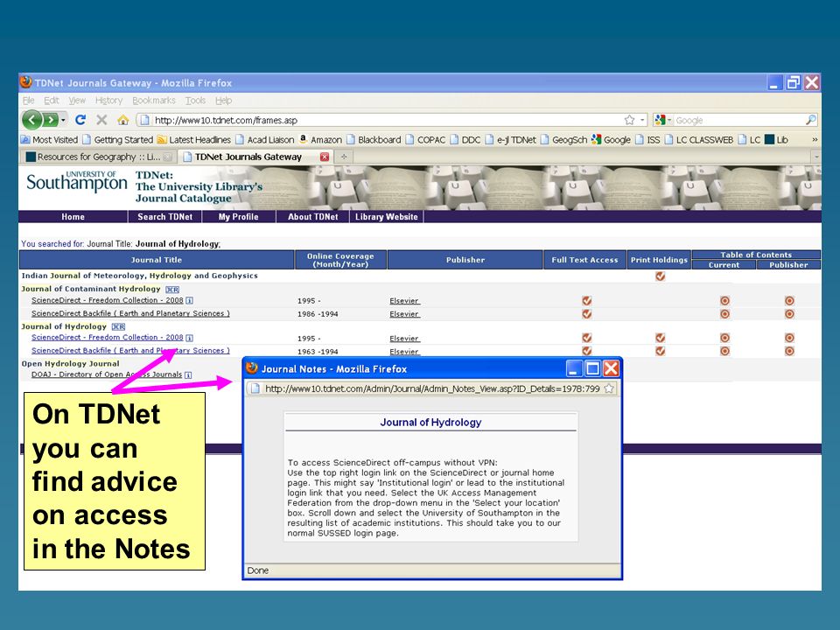Open DOAJ Directory of Open Access Journals link

click(107, 374)
